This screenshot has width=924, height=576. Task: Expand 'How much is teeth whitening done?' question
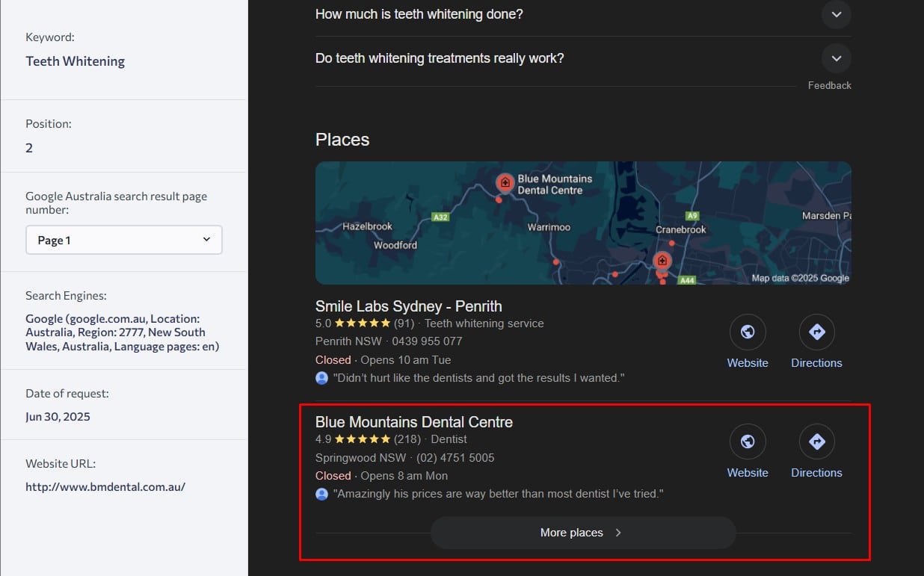click(x=836, y=14)
